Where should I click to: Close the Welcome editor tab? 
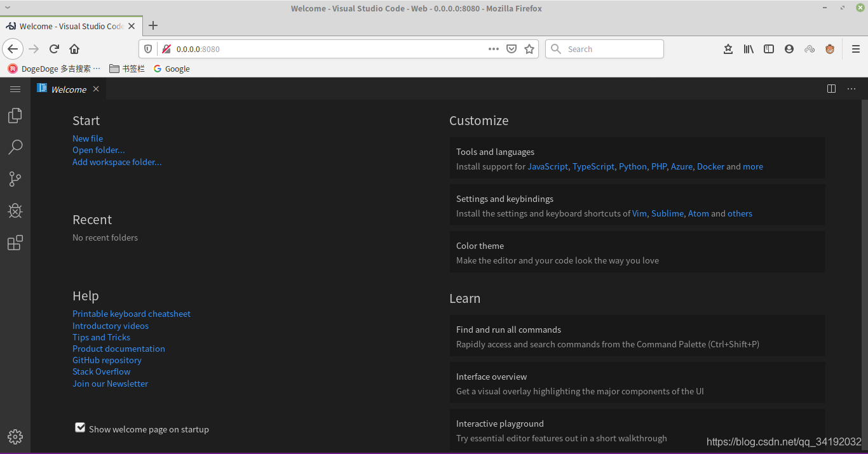pyautogui.click(x=96, y=89)
